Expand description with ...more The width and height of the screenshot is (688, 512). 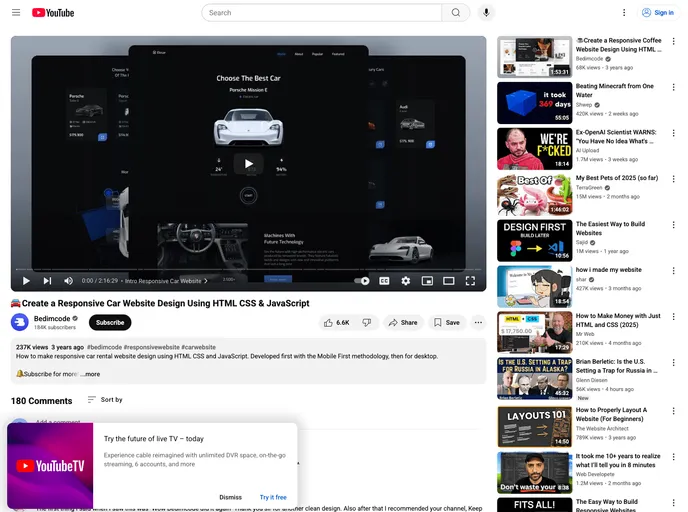(90, 374)
